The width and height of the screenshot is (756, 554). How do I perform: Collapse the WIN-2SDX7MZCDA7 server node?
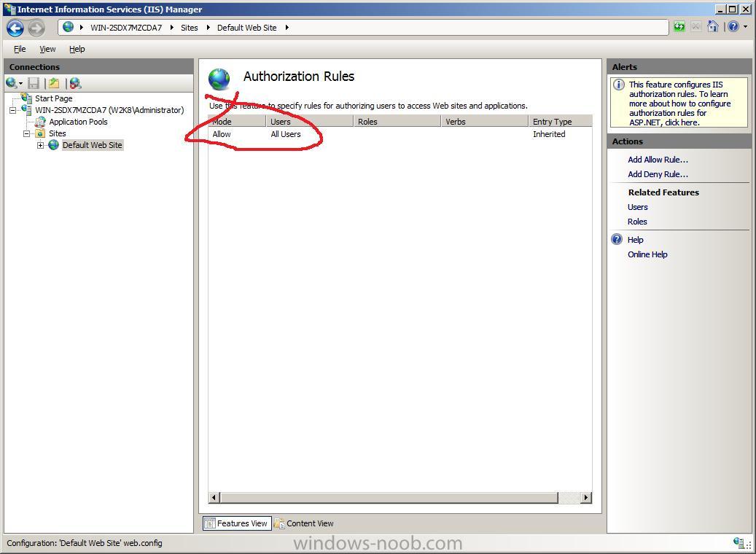tap(12, 110)
